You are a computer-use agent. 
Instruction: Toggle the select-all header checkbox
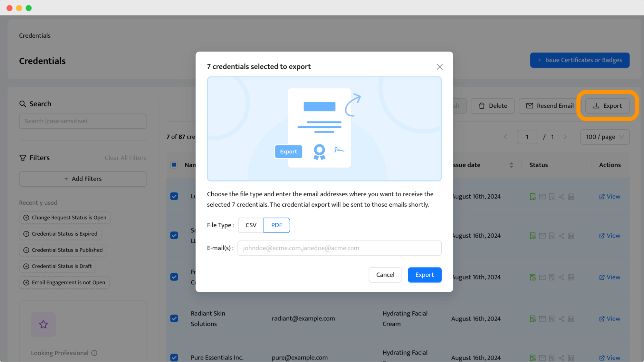(x=174, y=165)
